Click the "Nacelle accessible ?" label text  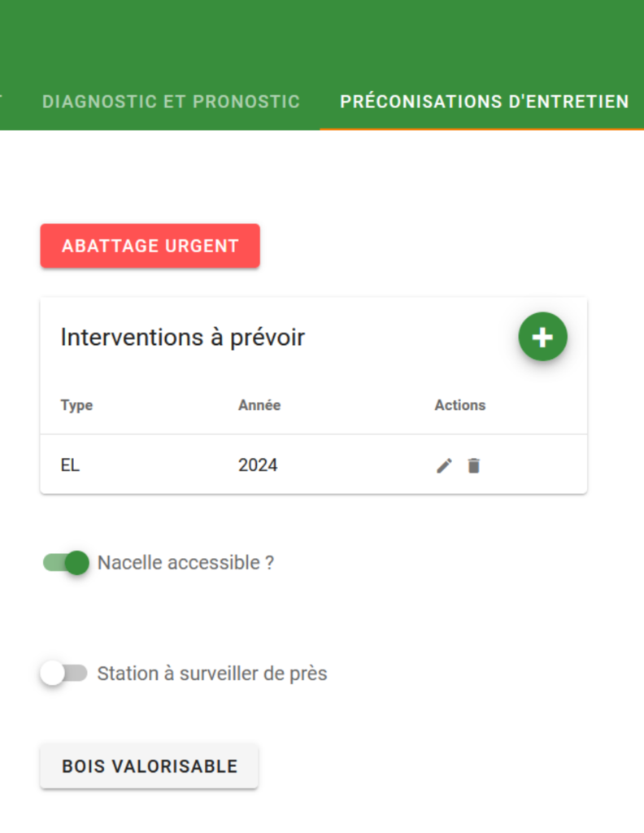[186, 563]
